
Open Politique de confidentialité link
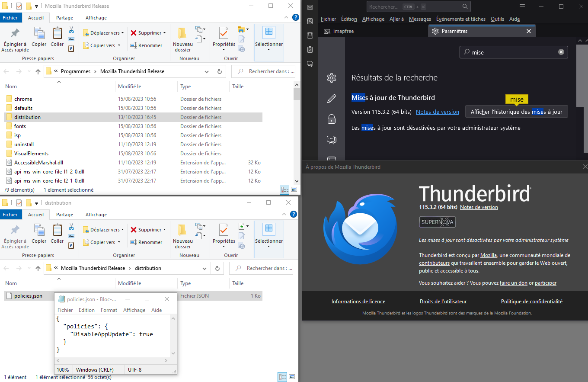[532, 302]
